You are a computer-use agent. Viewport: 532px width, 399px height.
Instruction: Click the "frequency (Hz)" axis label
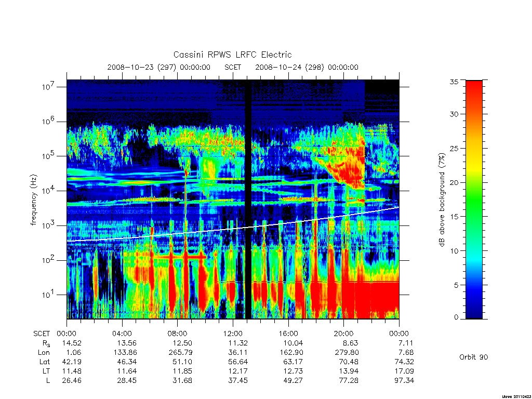(33, 200)
